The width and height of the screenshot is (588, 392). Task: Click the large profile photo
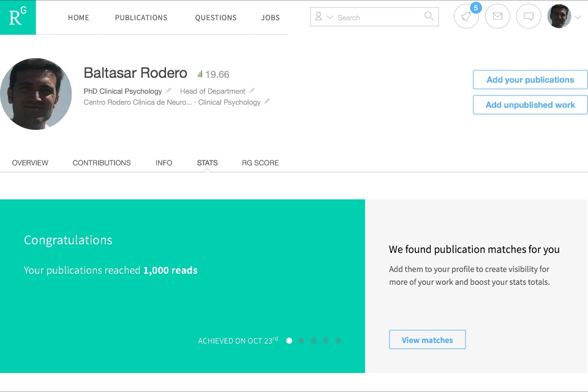point(36,94)
